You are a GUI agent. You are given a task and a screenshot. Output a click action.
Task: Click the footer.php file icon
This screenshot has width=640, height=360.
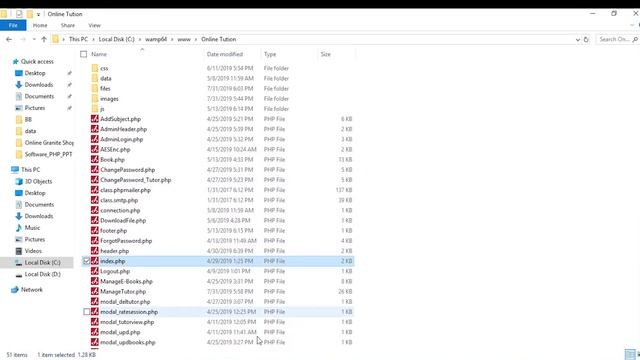95,231
